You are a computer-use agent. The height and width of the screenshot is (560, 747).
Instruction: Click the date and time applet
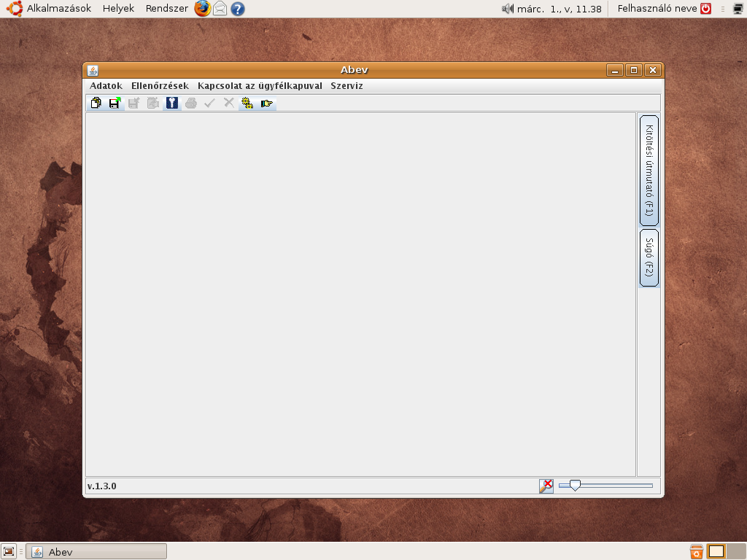point(560,9)
